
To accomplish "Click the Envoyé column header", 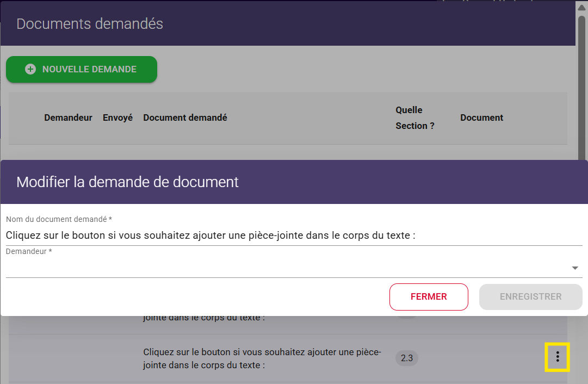I will coord(117,118).
